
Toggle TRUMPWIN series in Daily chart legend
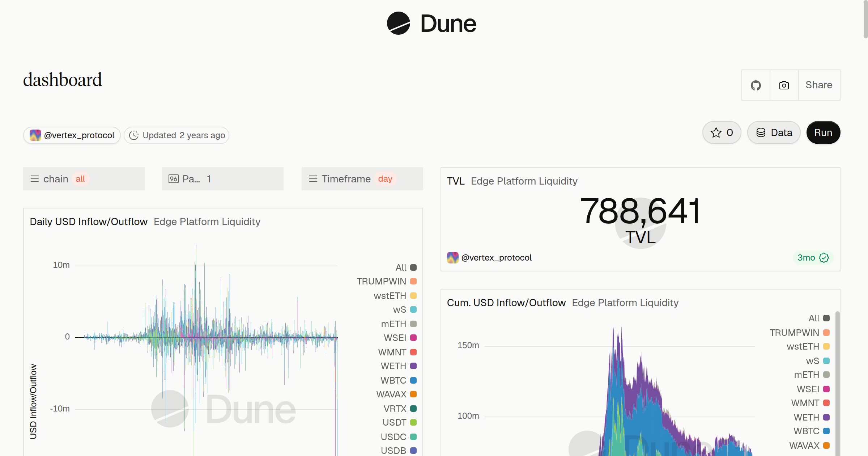click(x=387, y=281)
